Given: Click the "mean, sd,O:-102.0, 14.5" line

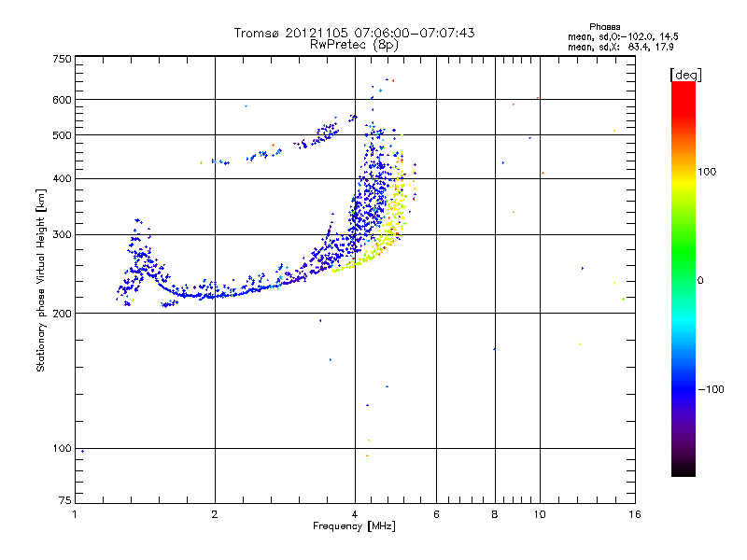Looking at the screenshot, I should [623, 36].
